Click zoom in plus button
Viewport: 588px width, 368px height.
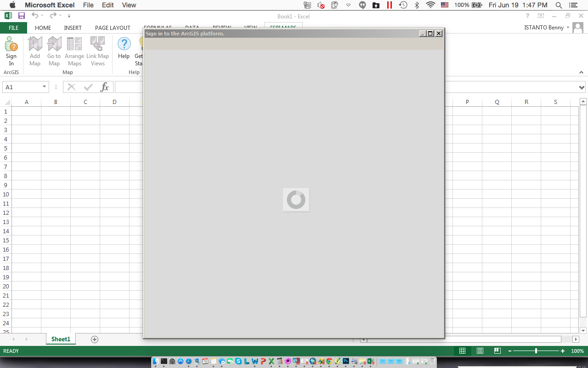563,351
